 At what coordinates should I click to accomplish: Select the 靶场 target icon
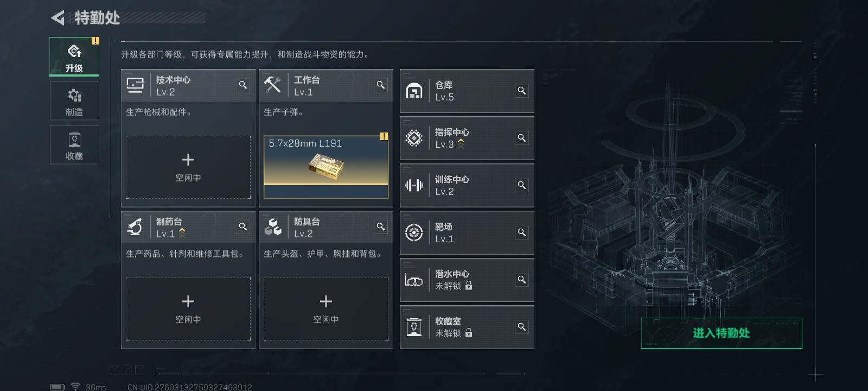click(414, 233)
